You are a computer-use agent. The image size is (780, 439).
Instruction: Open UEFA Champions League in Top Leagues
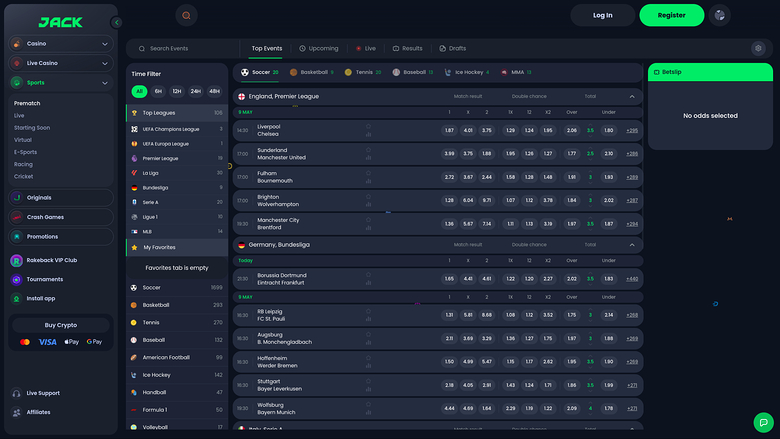[177, 129]
